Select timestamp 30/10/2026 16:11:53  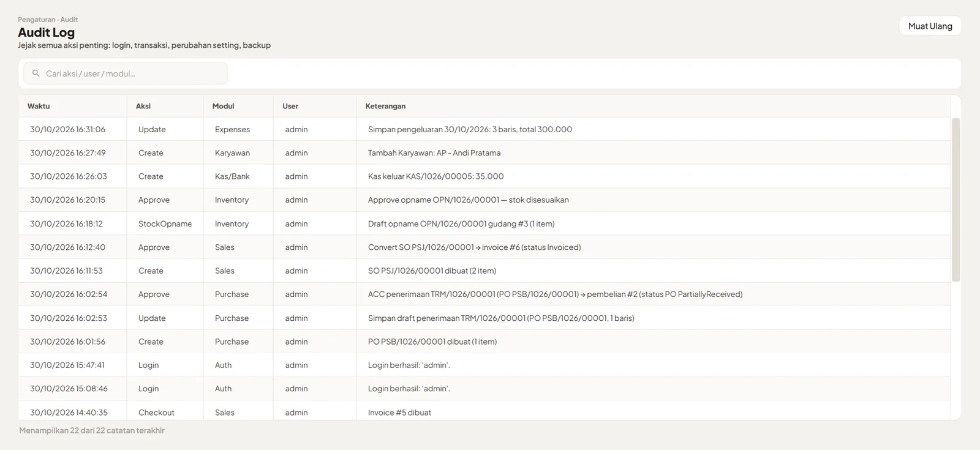point(66,271)
